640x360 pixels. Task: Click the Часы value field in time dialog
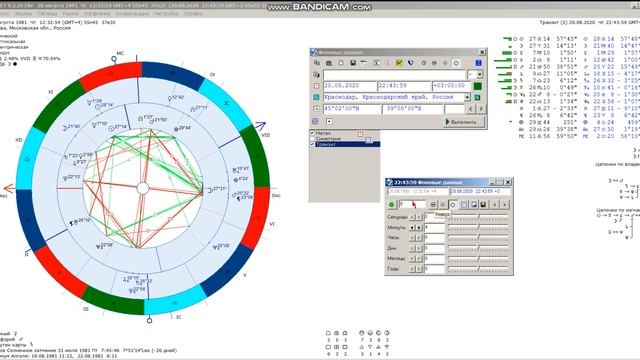click(x=434, y=238)
